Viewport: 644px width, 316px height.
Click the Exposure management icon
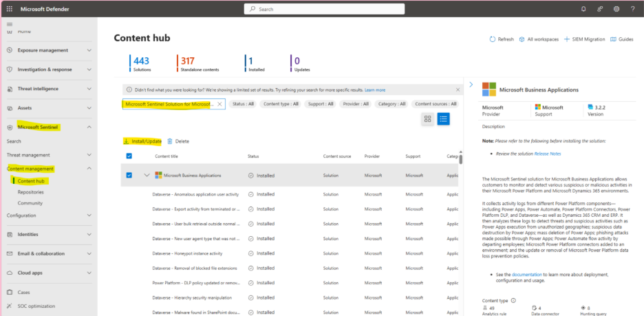click(x=10, y=50)
